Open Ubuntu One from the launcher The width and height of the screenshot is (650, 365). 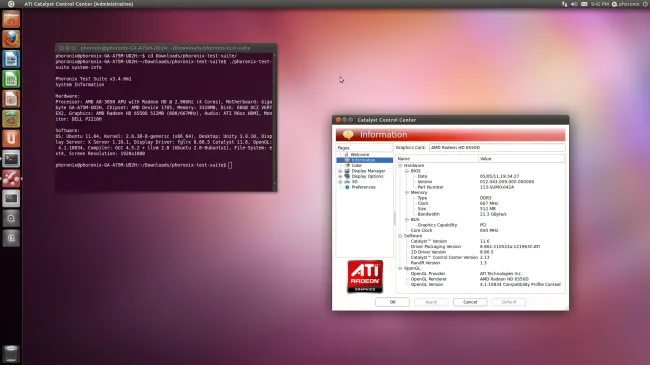tap(11, 139)
